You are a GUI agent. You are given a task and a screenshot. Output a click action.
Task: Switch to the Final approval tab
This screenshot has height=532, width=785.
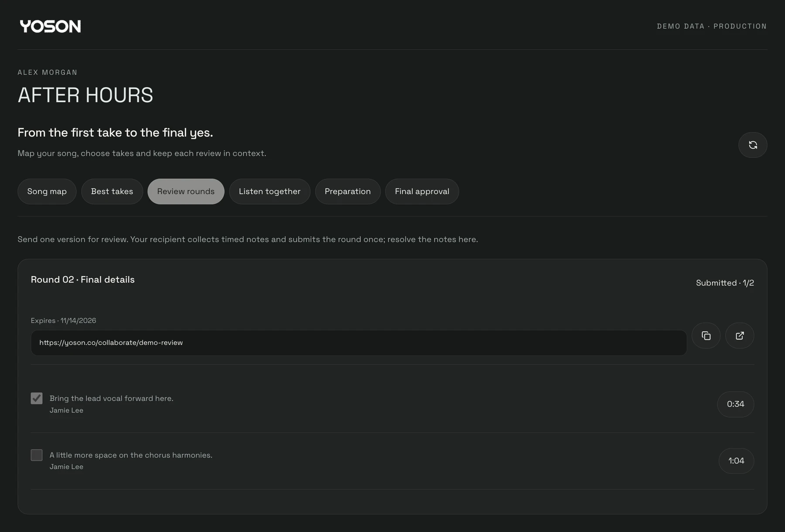click(422, 191)
